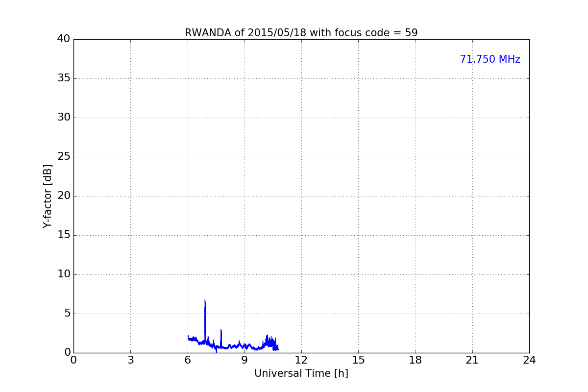The image size is (588, 392).
Task: Click the x-axis tick label 3
Action: [x=130, y=360]
